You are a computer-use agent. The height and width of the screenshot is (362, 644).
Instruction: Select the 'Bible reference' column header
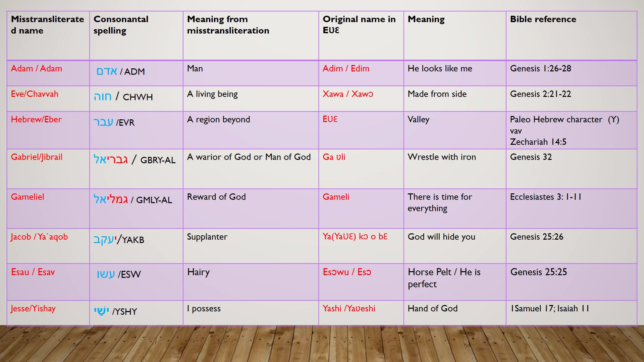click(543, 19)
